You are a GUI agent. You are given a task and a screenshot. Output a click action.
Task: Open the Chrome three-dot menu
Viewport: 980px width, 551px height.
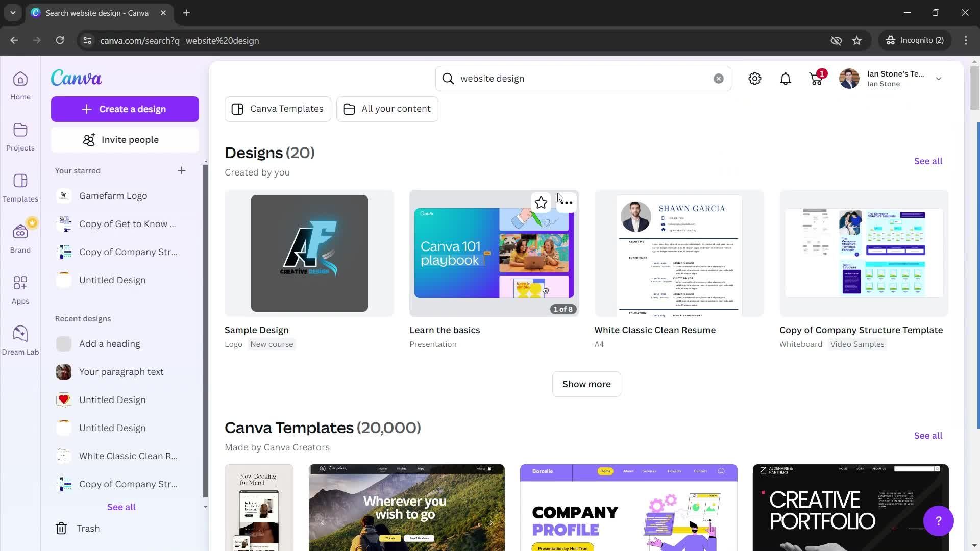(966, 40)
